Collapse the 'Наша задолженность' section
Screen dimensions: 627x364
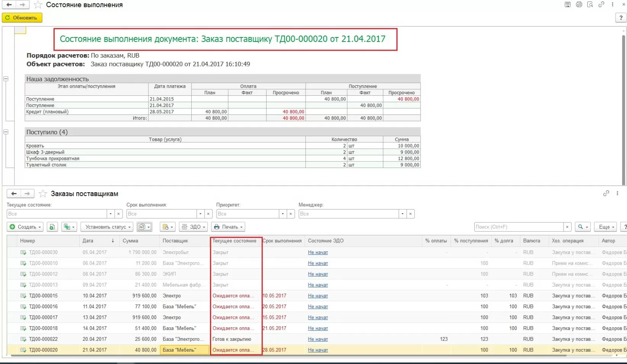coord(6,79)
